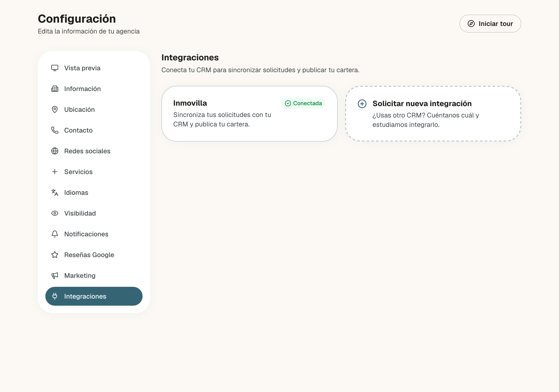Screen dimensions: 559x392
Task: Start the tour with Iniciar tour
Action: click(490, 24)
